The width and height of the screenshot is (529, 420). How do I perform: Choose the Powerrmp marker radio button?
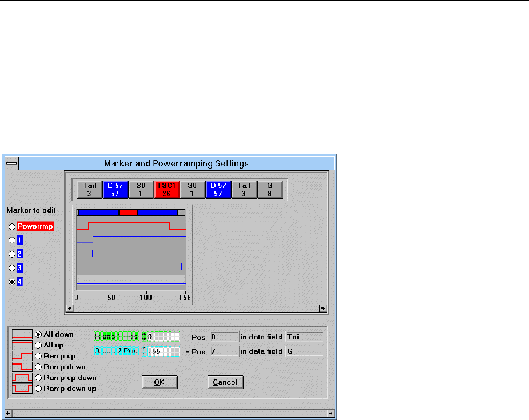pyautogui.click(x=12, y=227)
